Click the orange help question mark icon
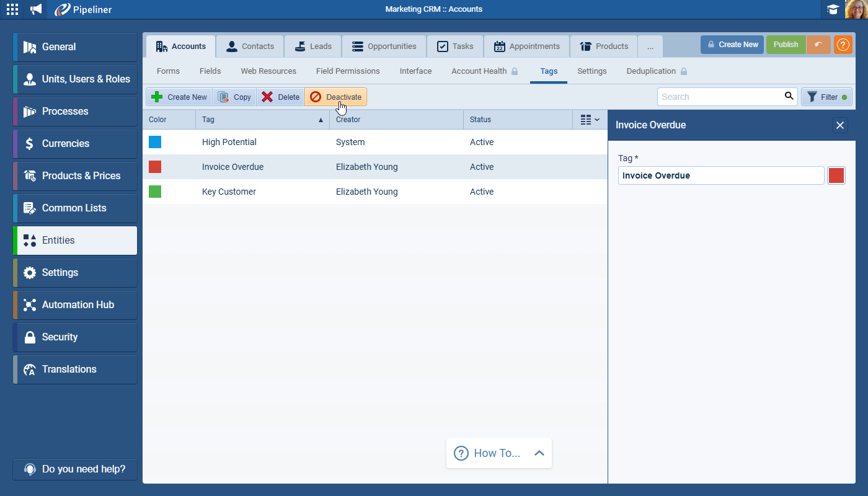The width and height of the screenshot is (868, 496). [843, 45]
